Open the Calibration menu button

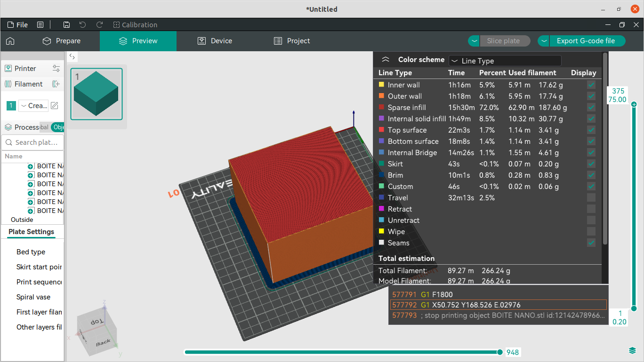(x=135, y=25)
